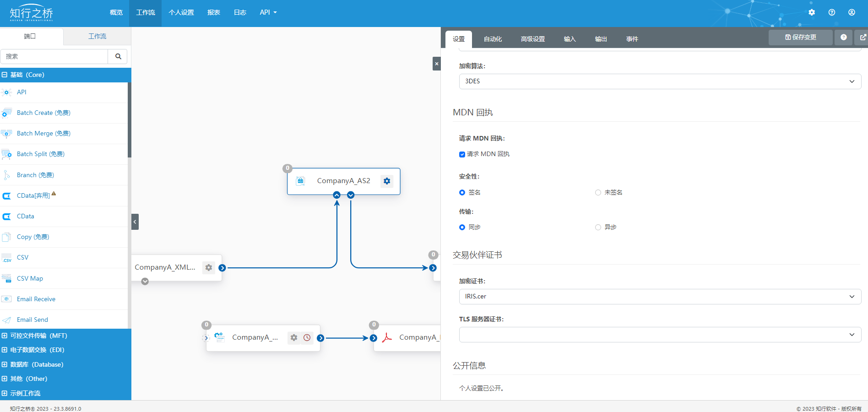Open connector panel in new window icon

[x=863, y=38]
